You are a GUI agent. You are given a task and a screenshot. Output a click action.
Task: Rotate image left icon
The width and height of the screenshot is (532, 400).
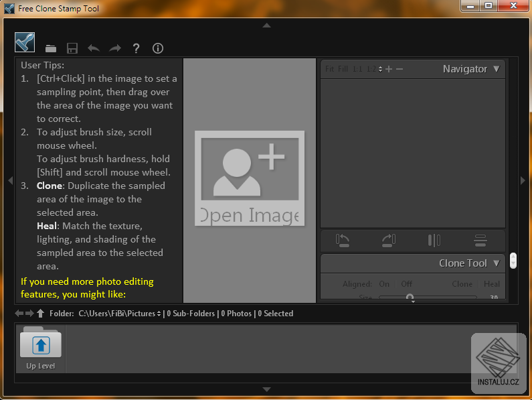click(343, 241)
